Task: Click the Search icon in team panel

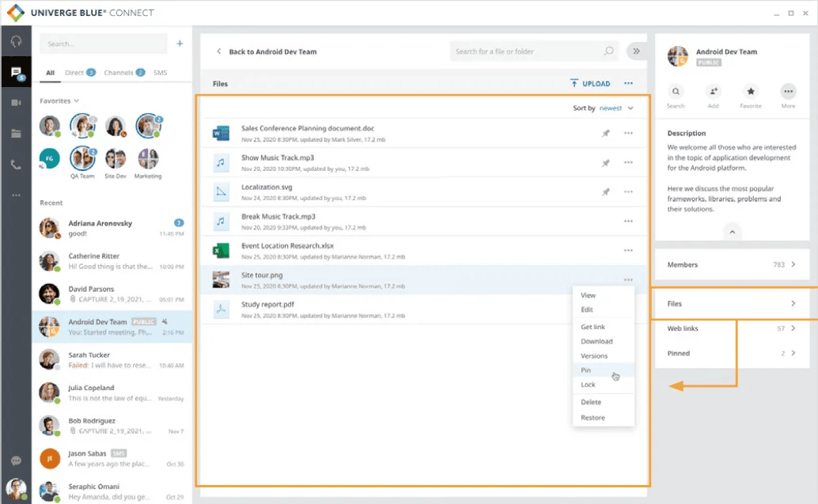Action: pyautogui.click(x=676, y=92)
